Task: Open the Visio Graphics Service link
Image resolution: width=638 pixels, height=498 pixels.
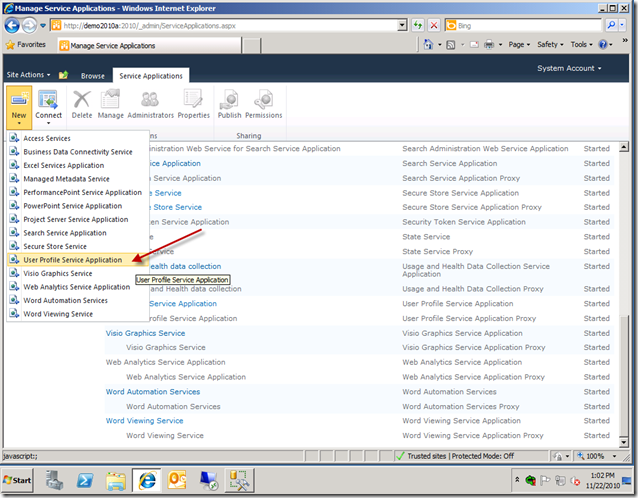Action: (x=145, y=334)
